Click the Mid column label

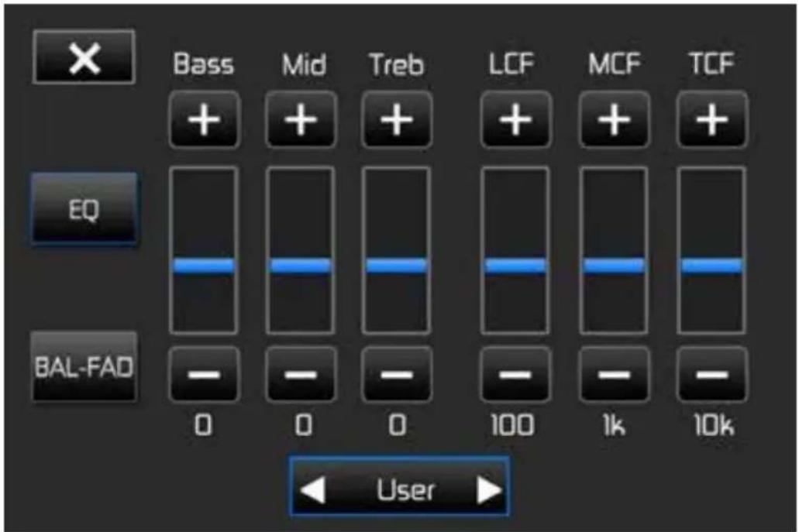click(x=304, y=64)
